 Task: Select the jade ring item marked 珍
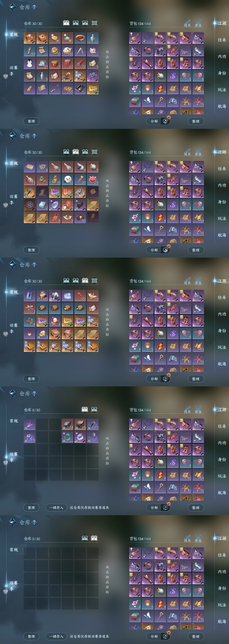(67, 437)
